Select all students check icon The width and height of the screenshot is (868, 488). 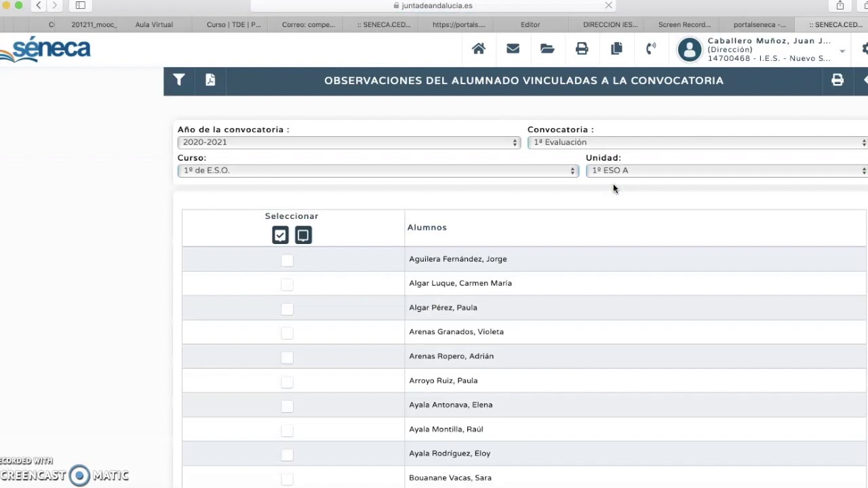280,235
